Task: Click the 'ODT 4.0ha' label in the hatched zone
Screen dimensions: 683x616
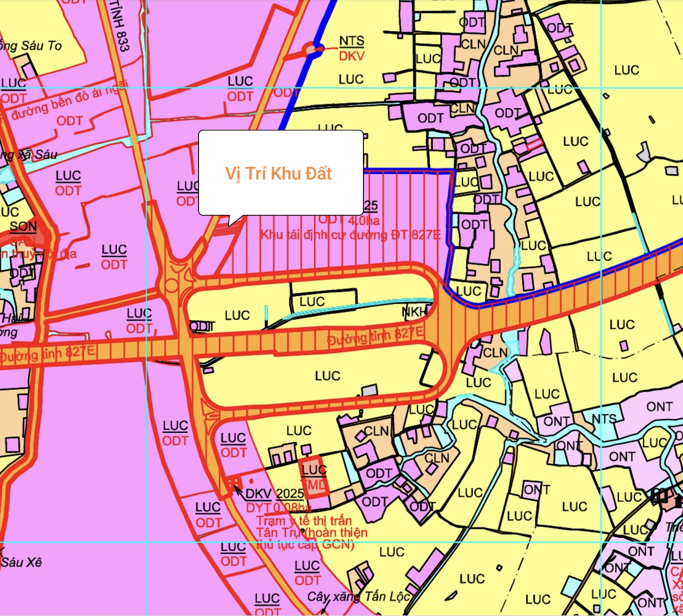Action: coord(349,221)
